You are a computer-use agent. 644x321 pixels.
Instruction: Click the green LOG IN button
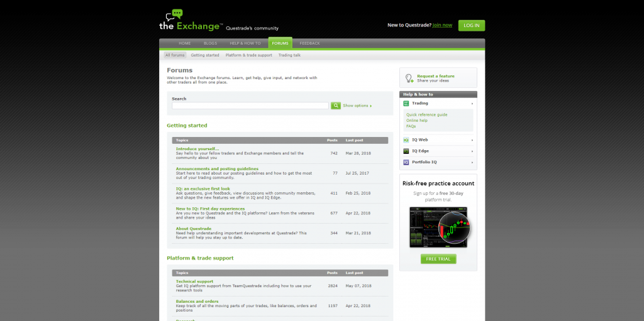471,25
